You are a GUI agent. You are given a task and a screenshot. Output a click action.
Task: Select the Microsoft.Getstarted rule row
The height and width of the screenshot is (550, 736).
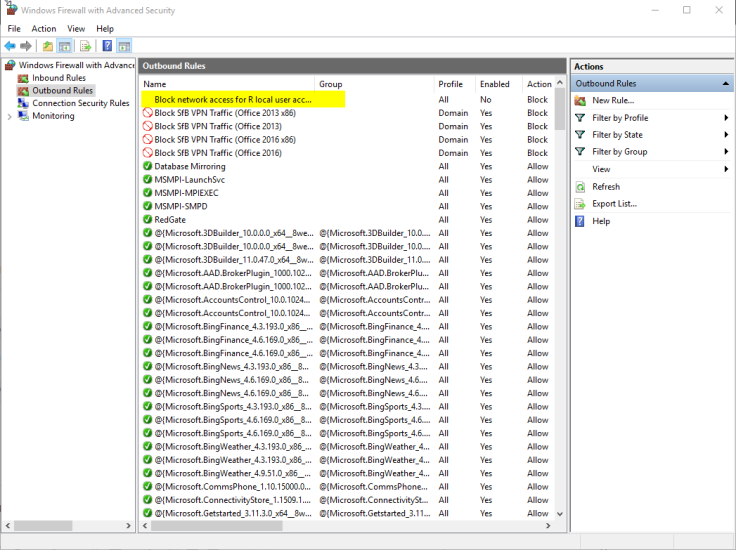(x=347, y=513)
